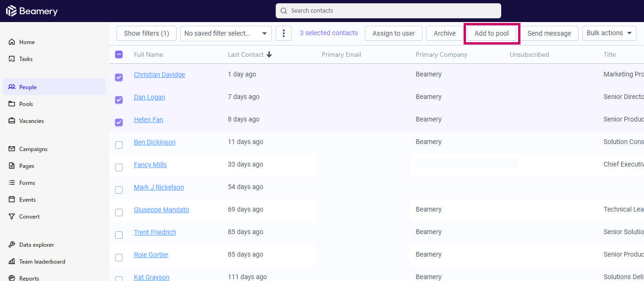The height and width of the screenshot is (281, 644).
Task: Open Christian Davidge's profile link
Action: [x=159, y=75]
